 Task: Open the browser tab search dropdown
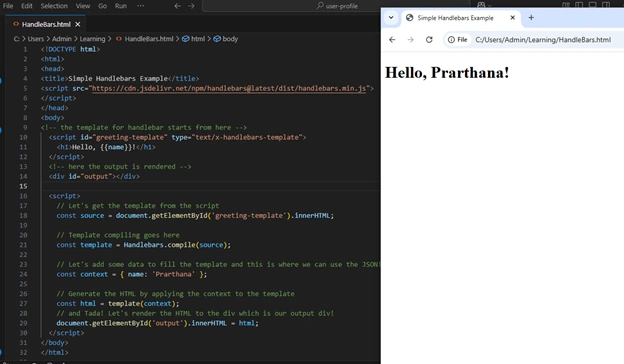tap(391, 18)
